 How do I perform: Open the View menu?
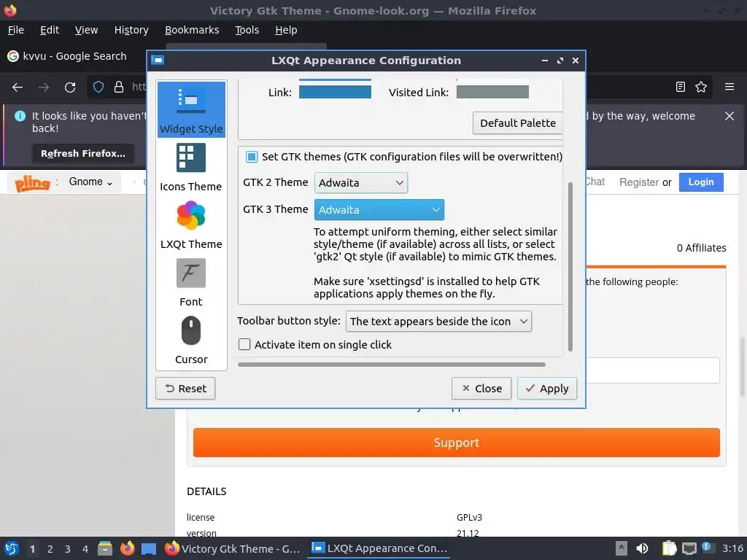(86, 30)
